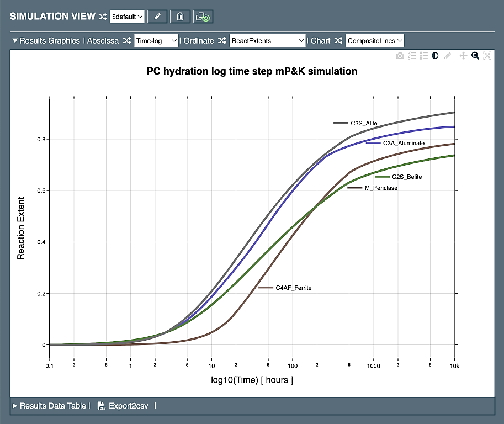Open the $default view dropdown

(x=127, y=17)
